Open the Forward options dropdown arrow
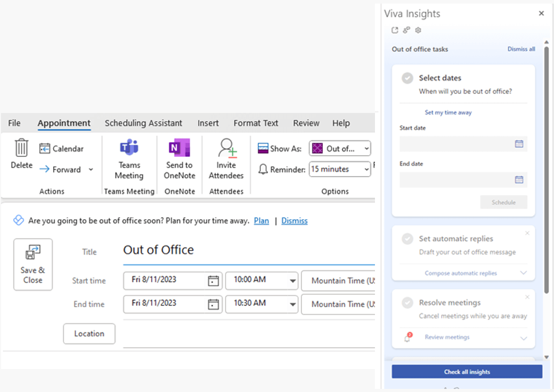Screen dimensions: 554x392 [91, 170]
